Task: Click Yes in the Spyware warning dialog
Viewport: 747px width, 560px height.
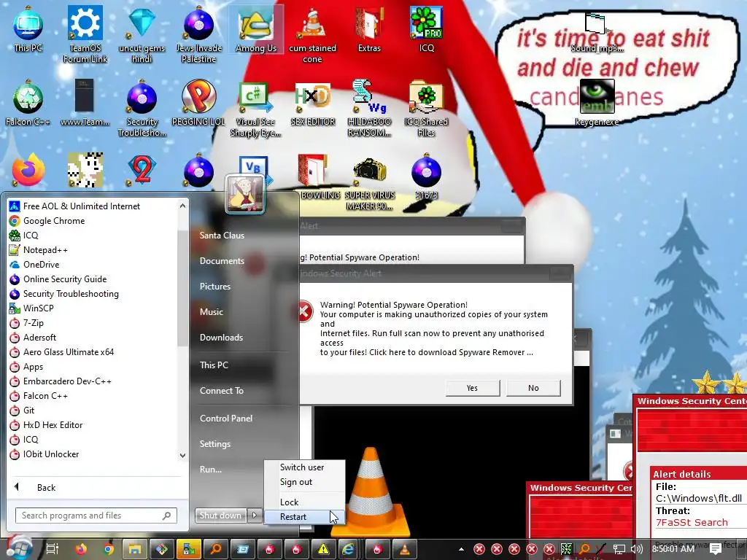Action: (x=472, y=388)
